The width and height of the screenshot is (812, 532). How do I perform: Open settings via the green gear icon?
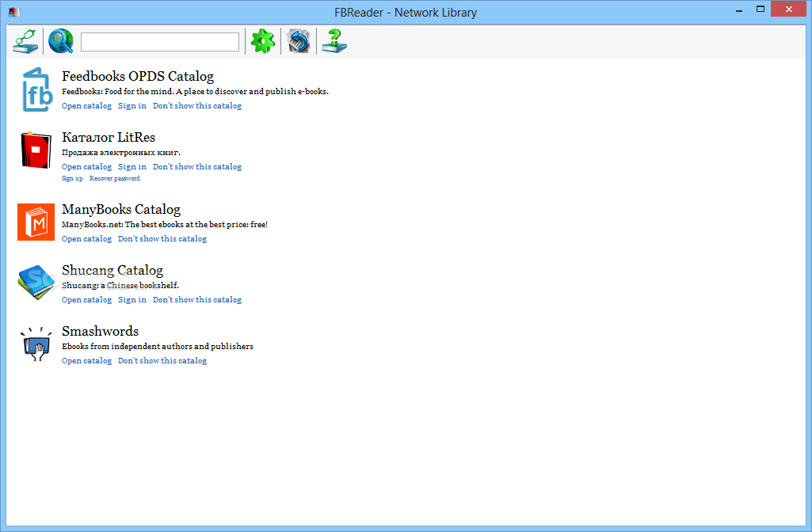[262, 41]
